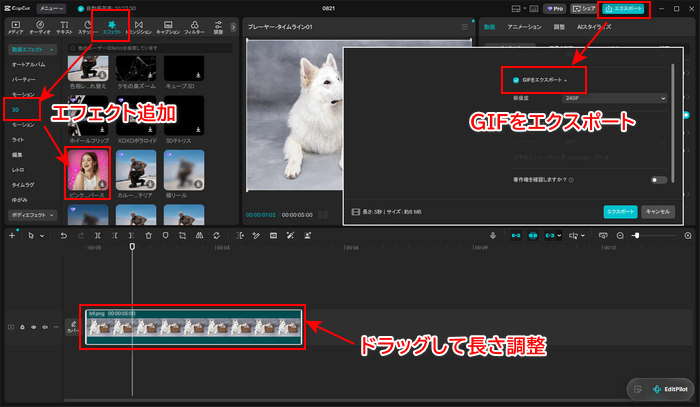700x407 pixels.
Task: Select the ピンク…バース effect thumbnail
Action: pos(88,170)
